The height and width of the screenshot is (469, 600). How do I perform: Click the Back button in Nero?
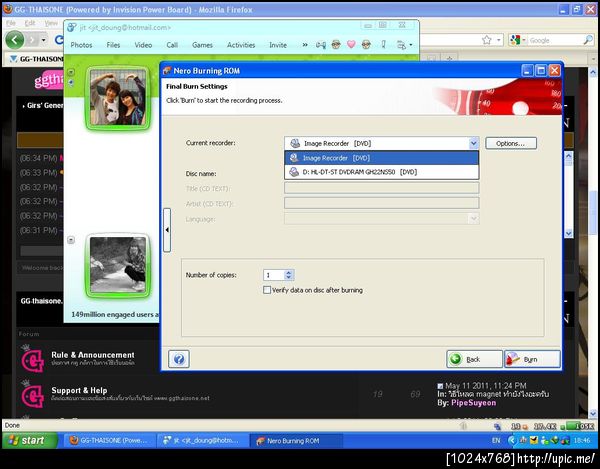point(474,359)
